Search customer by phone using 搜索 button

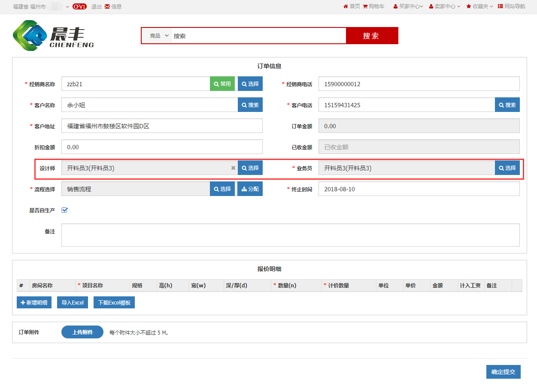click(x=507, y=105)
